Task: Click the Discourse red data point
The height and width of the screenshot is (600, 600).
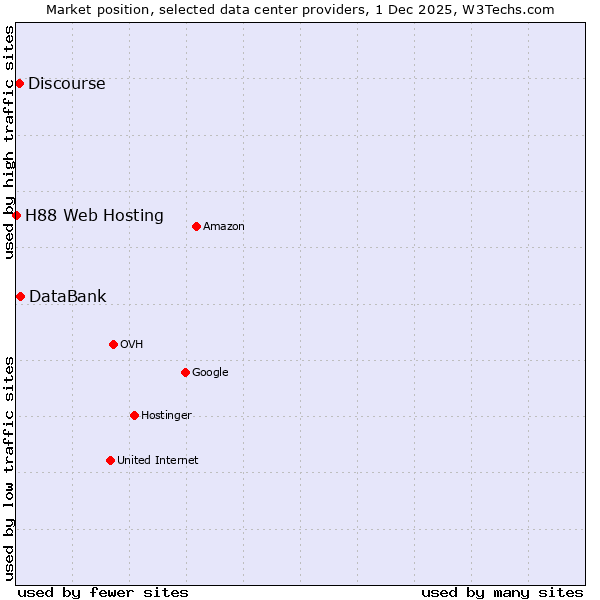Action: (20, 83)
